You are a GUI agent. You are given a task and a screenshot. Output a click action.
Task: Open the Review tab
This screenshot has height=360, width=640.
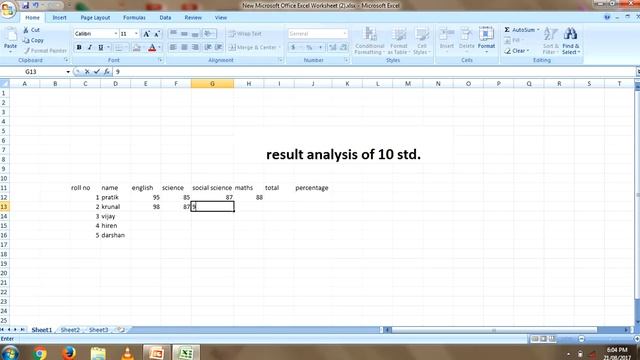click(x=193, y=18)
